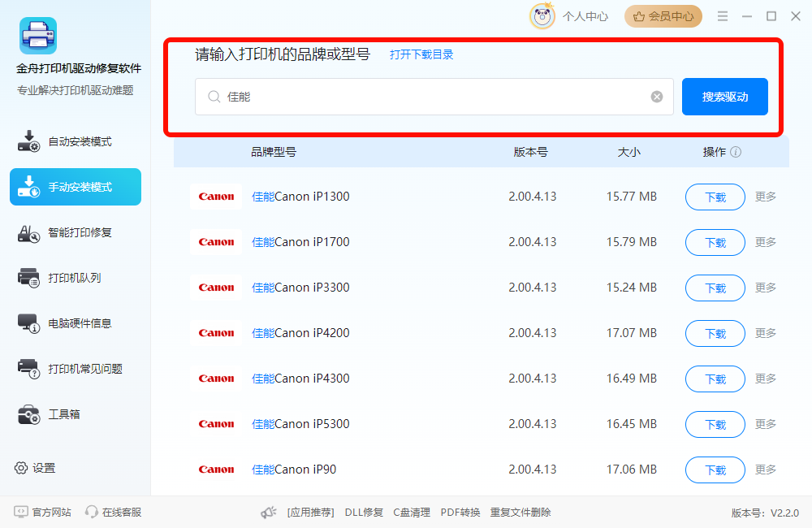Click the 在线客服 headset icon

click(x=92, y=512)
